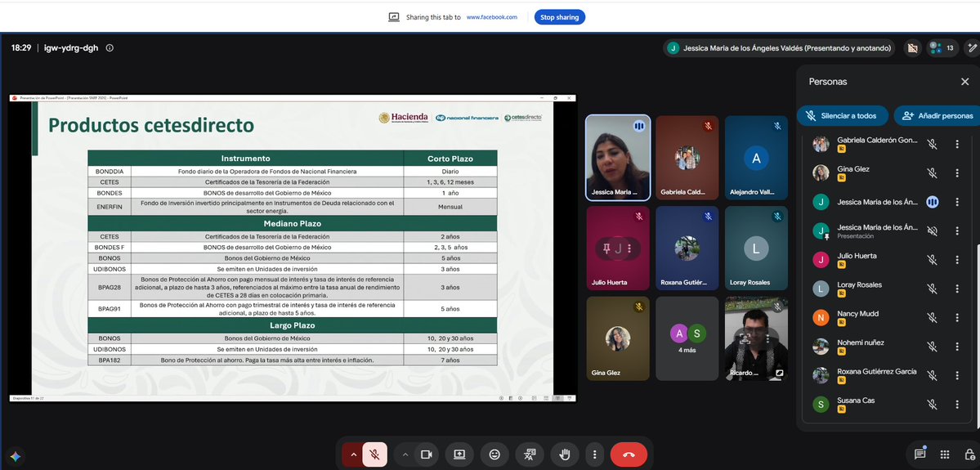980x470 pixels.
Task: Select Gabriela Calderón video tile
Action: point(687,158)
